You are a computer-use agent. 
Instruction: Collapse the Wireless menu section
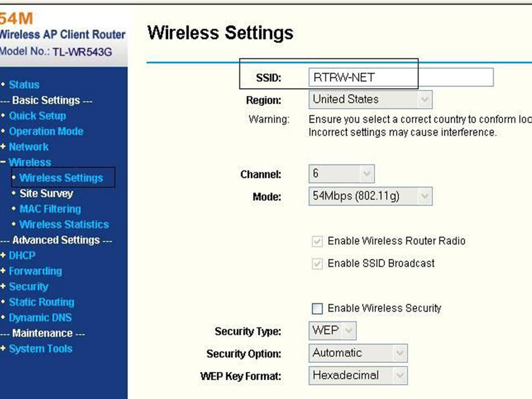coord(30,162)
